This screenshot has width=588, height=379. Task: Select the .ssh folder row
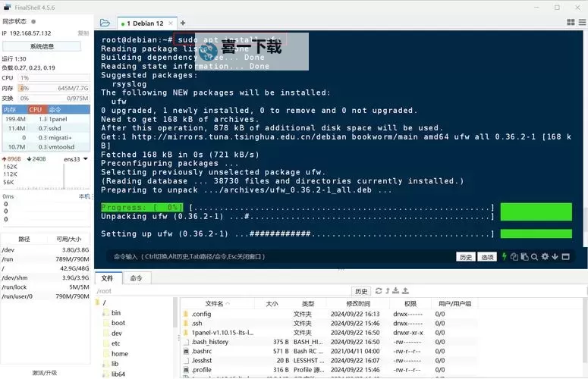[329, 323]
